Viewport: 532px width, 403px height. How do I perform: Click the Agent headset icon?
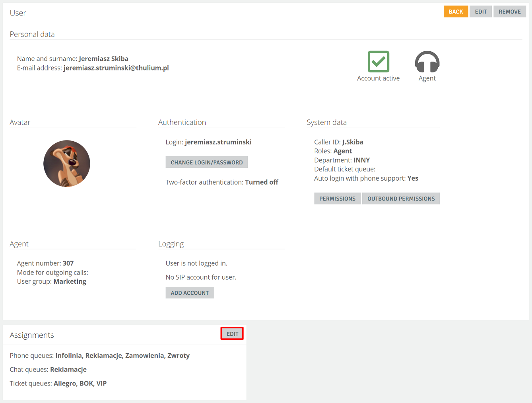pyautogui.click(x=427, y=62)
